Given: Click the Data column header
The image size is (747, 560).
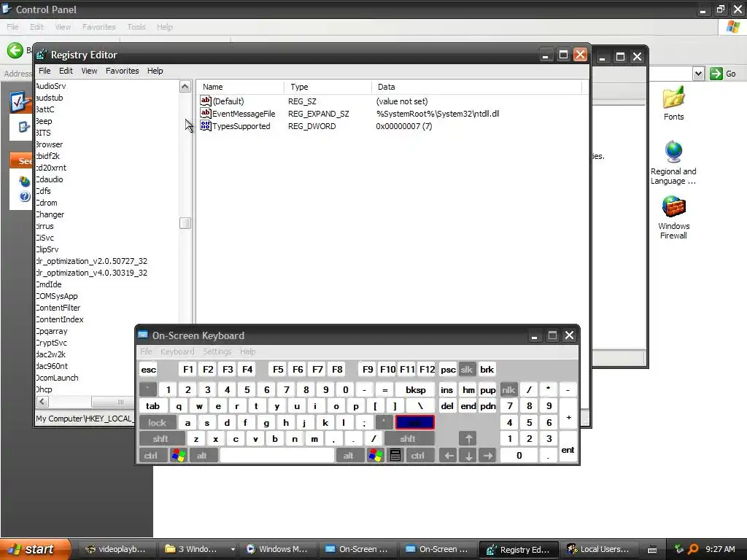Looking at the screenshot, I should point(476,87).
